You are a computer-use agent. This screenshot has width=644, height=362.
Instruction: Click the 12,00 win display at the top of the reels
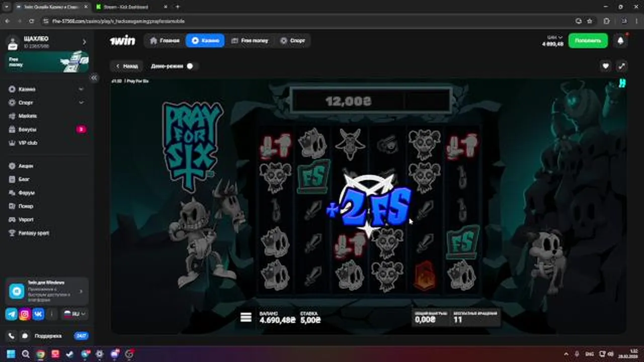[348, 101]
